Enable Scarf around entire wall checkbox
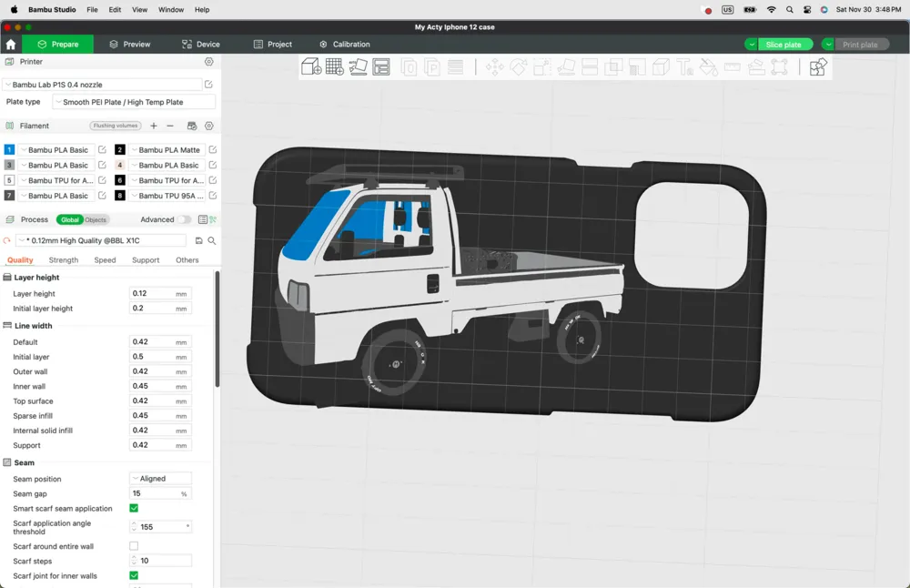 134,545
